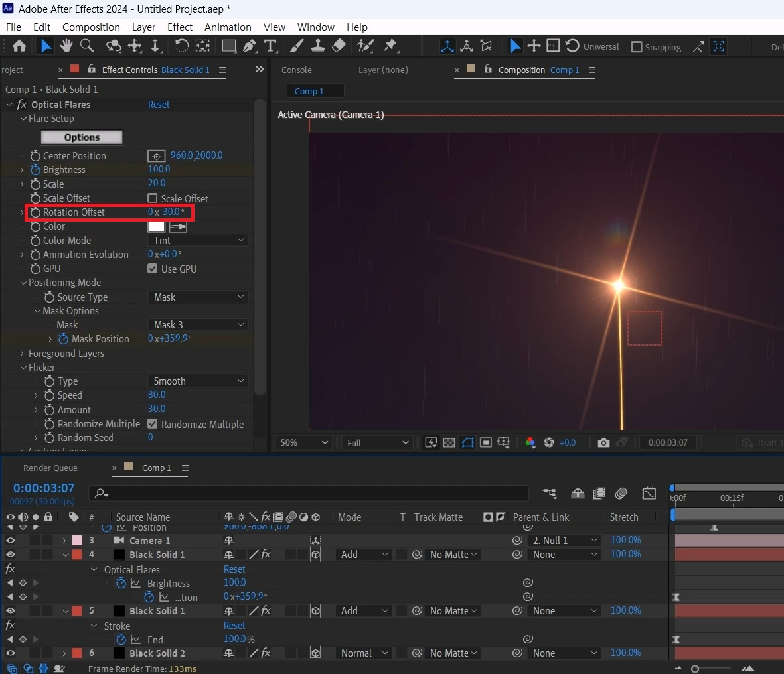Toggle mask and shape path visibility

(467, 442)
